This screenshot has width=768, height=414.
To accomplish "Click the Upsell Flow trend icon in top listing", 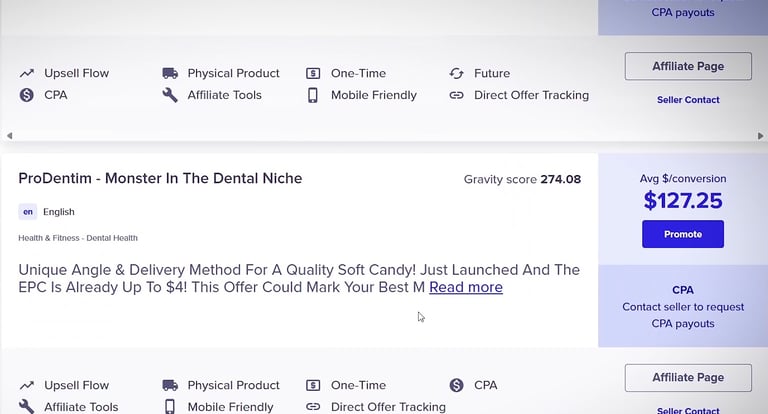I will (26, 73).
